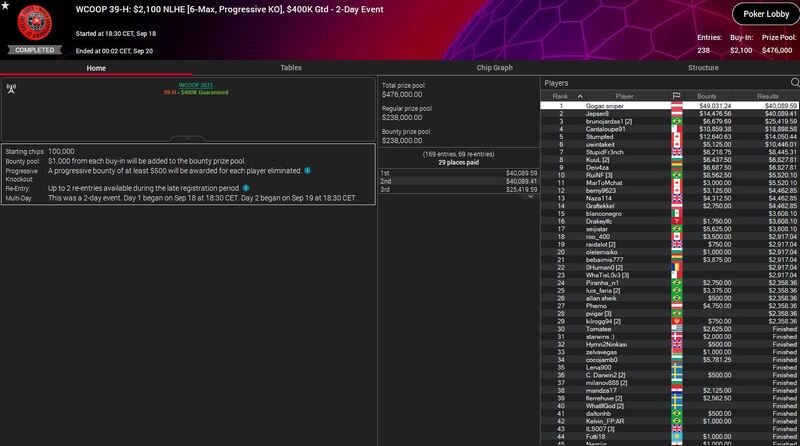Select player Tomatee row
The width and height of the screenshot is (800, 446).
pyautogui.click(x=670, y=329)
